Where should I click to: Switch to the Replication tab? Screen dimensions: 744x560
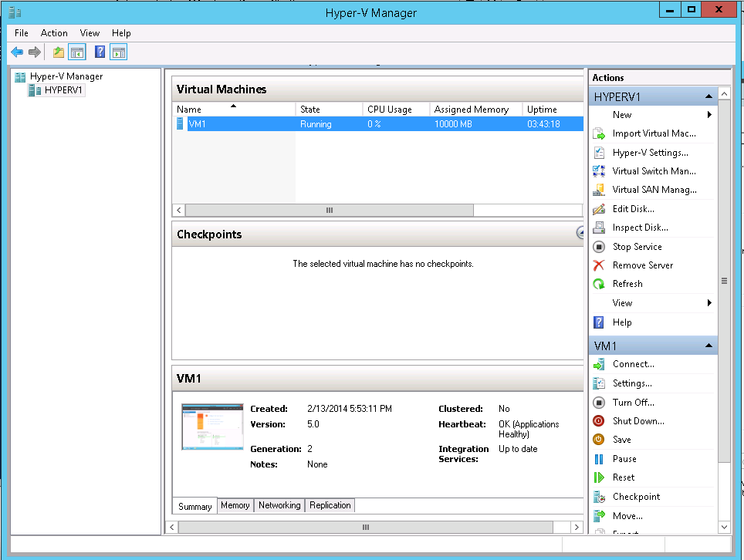pos(330,505)
